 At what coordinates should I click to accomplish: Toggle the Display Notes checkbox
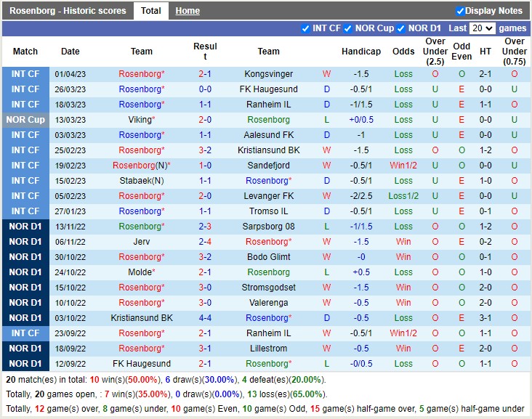[x=460, y=11]
